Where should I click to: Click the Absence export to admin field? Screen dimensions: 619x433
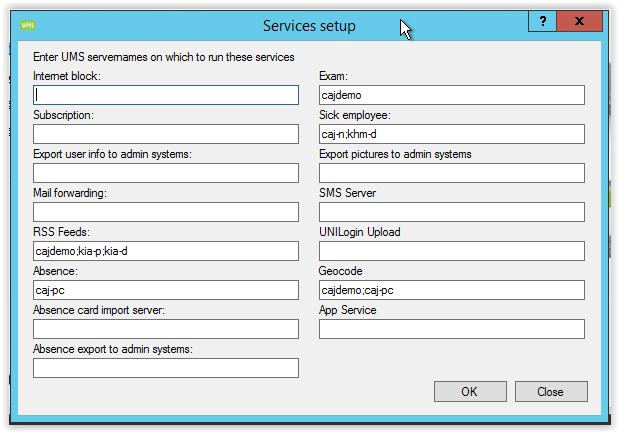pyautogui.click(x=166, y=368)
